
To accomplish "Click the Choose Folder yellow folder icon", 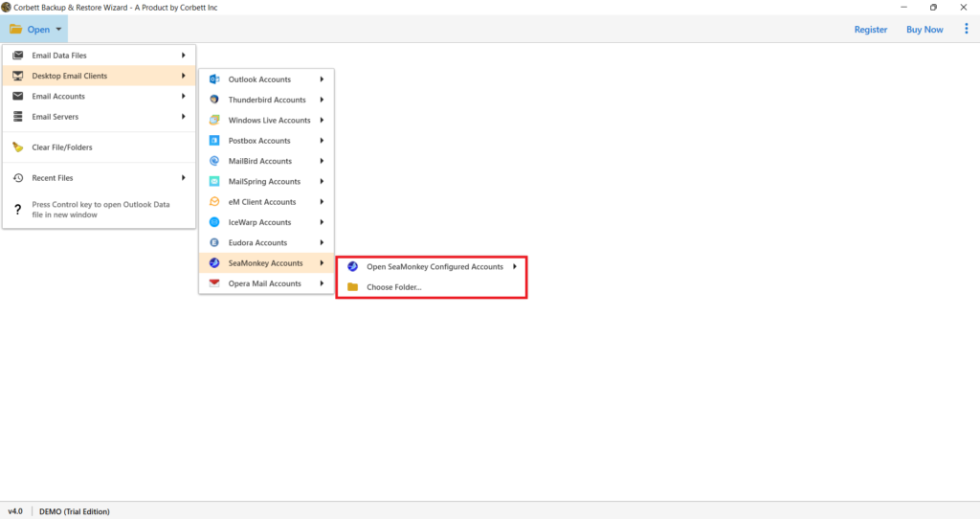I will coord(352,287).
